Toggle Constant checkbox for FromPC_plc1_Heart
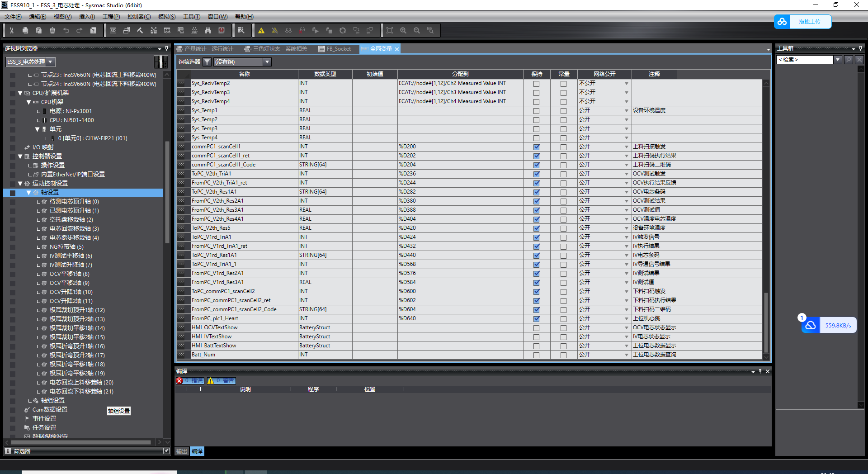Image resolution: width=868 pixels, height=474 pixels. 563,319
